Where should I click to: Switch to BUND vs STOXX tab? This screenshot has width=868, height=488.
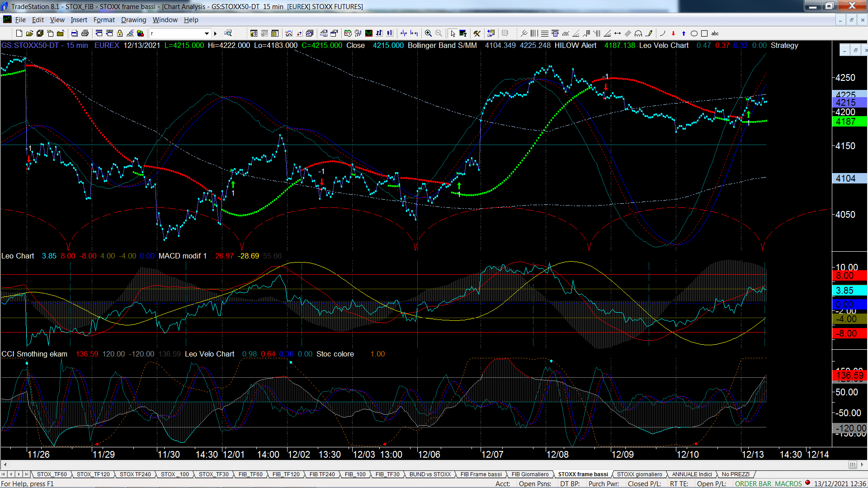[x=430, y=474]
